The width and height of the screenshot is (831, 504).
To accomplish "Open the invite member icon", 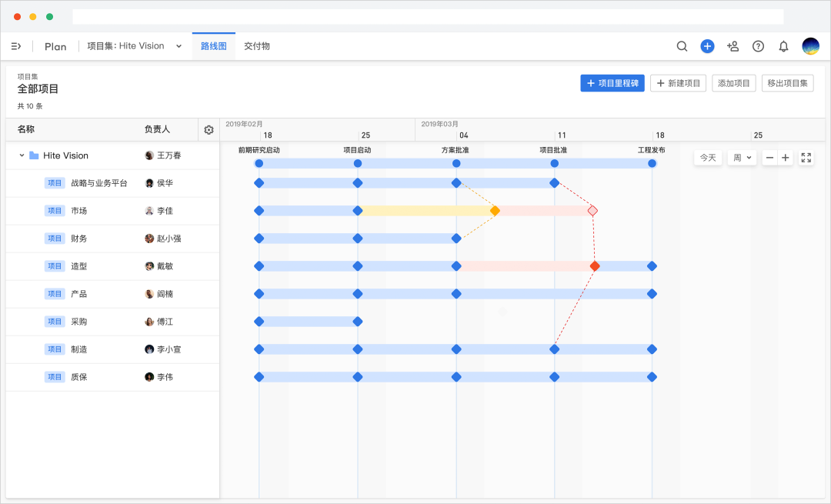I will [733, 46].
